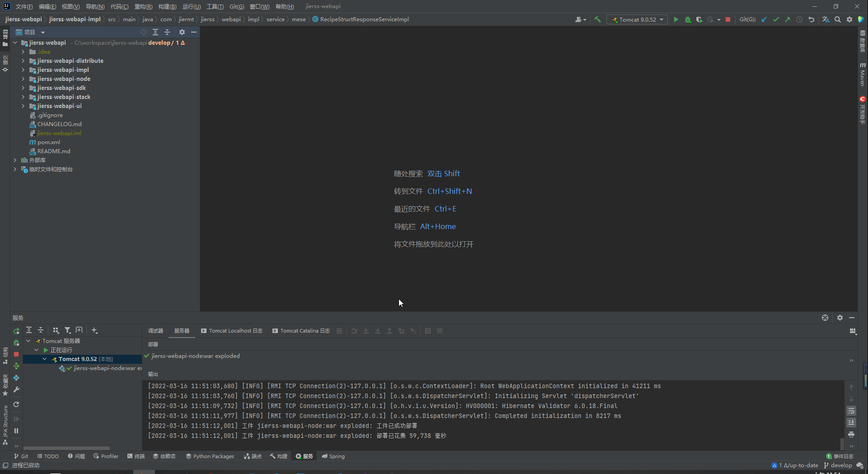The width and height of the screenshot is (868, 474).
Task: Open the TODO tool window
Action: 48,456
